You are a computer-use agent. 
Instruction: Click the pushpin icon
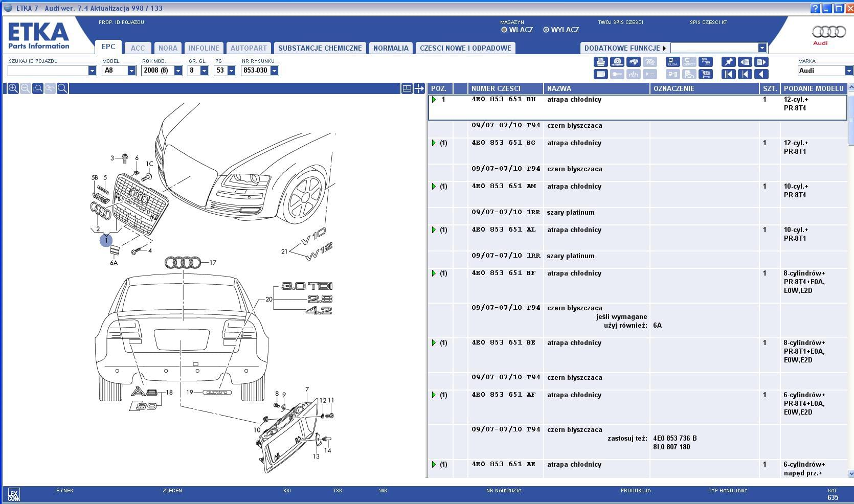pyautogui.click(x=729, y=62)
